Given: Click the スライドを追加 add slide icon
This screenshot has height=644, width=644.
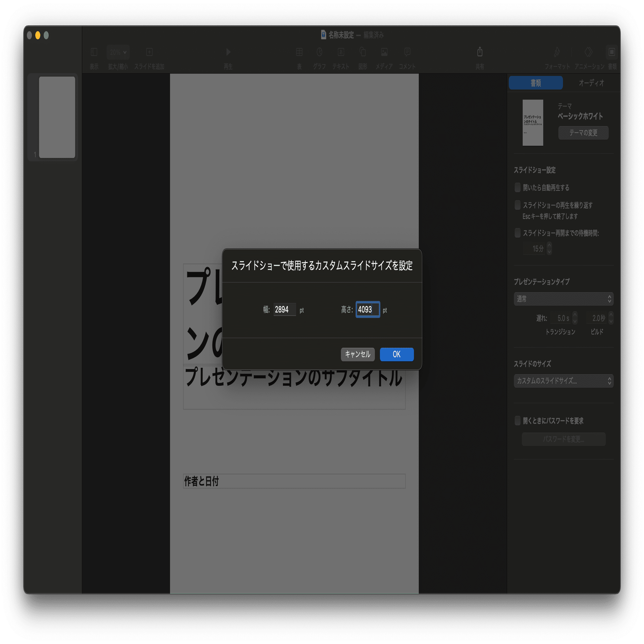Looking at the screenshot, I should pos(149,52).
